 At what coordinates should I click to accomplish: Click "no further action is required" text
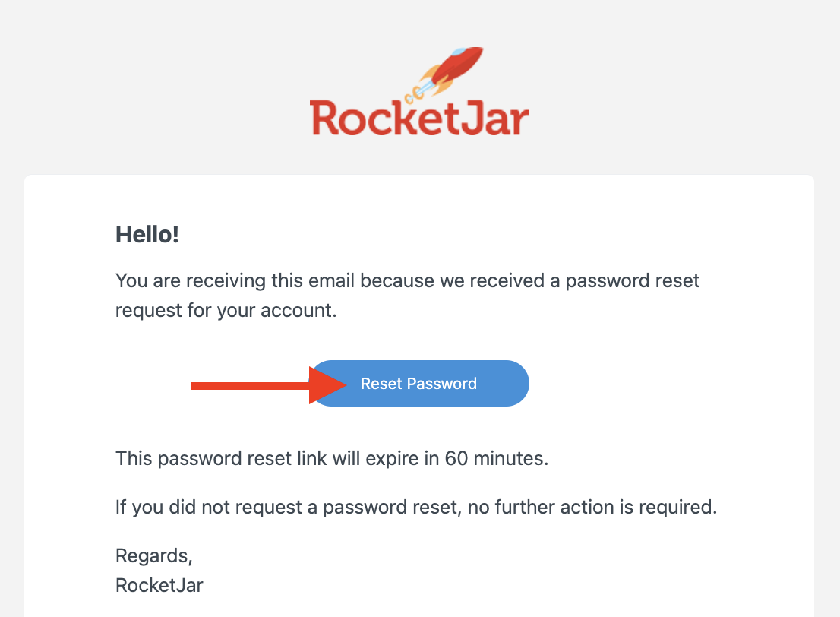pyautogui.click(x=592, y=507)
